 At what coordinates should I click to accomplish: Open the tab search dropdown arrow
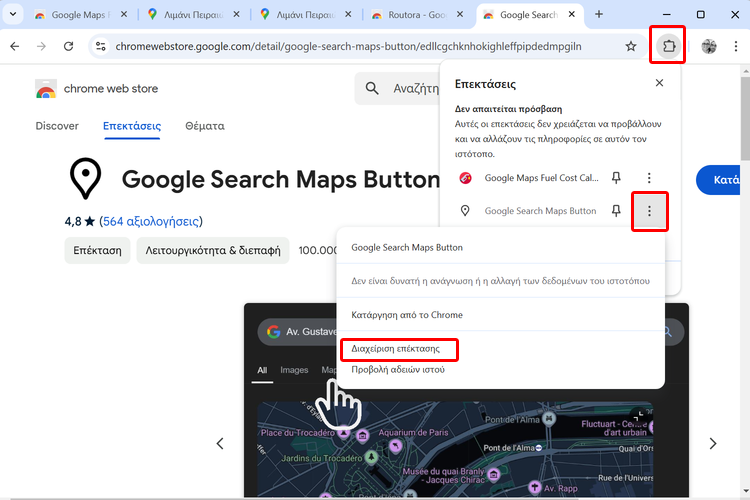13,14
